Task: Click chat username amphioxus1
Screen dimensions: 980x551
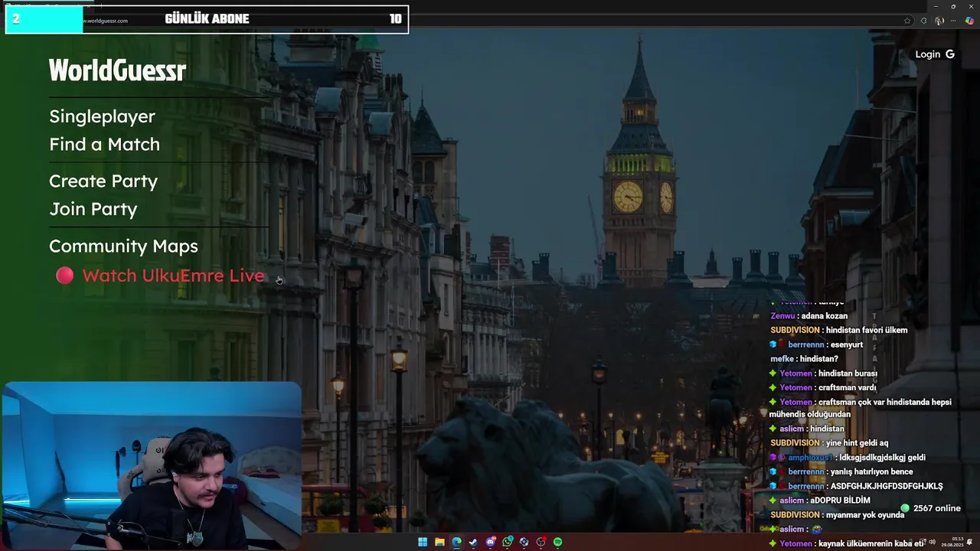Action: [x=810, y=458]
